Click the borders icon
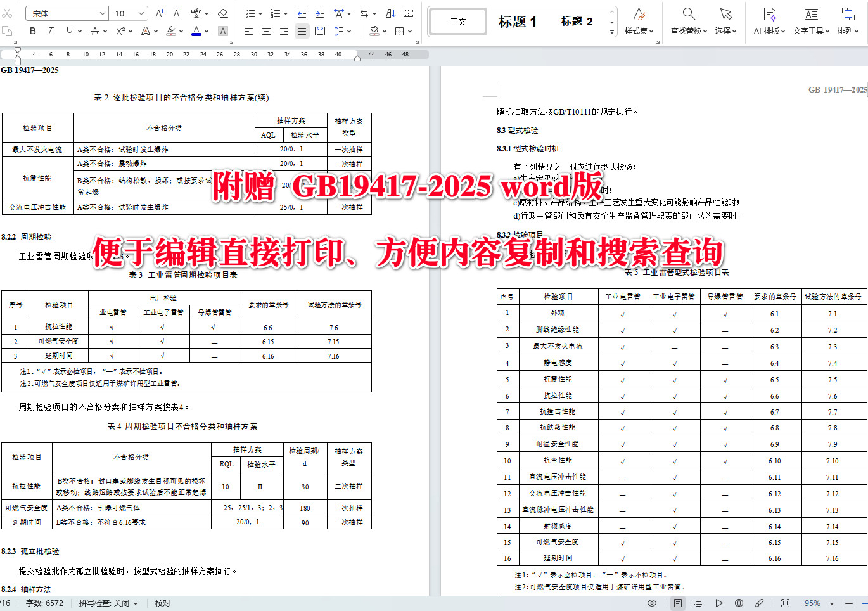This screenshot has height=611, width=868. (399, 31)
